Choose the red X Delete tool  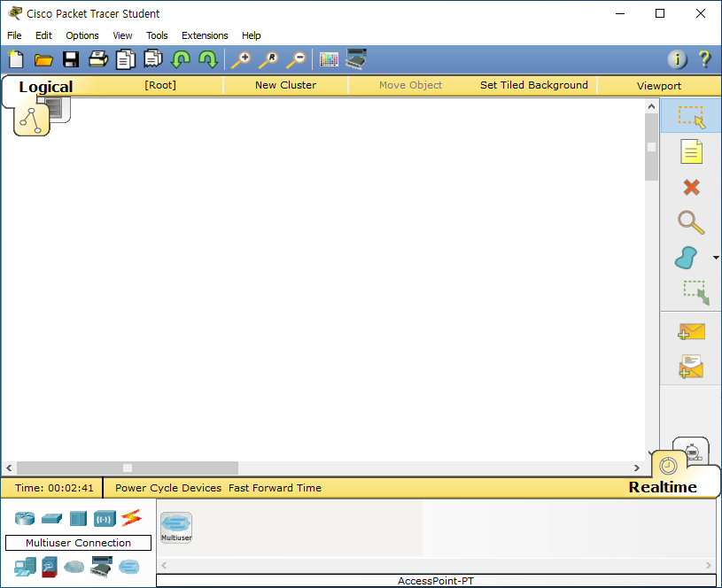(691, 188)
